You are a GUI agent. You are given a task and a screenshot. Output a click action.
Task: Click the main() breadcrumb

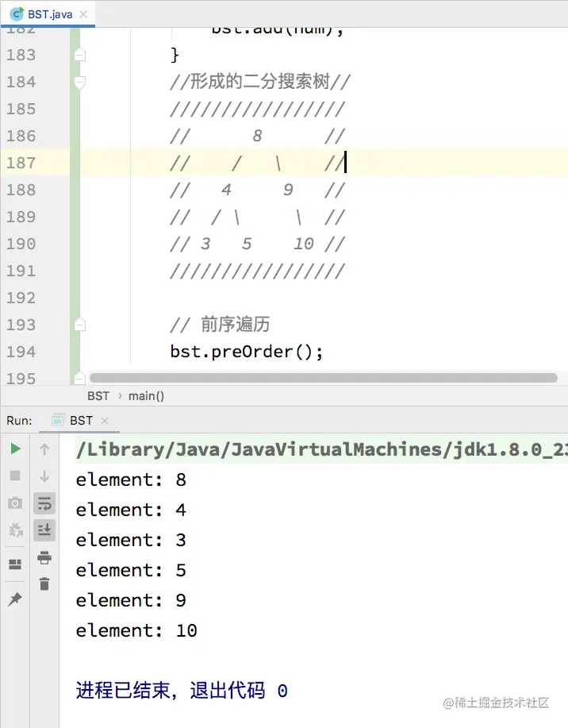coord(146,396)
